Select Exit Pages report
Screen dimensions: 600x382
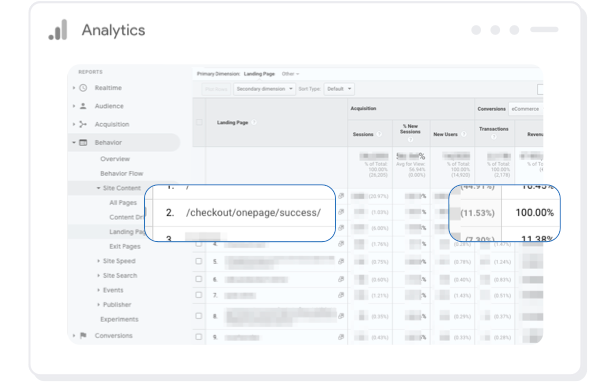125,246
